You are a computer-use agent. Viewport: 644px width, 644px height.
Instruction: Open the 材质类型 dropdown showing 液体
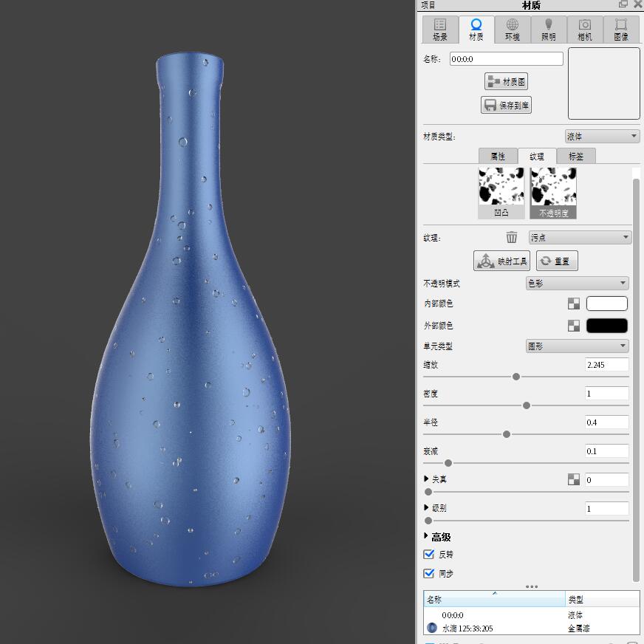click(602, 136)
